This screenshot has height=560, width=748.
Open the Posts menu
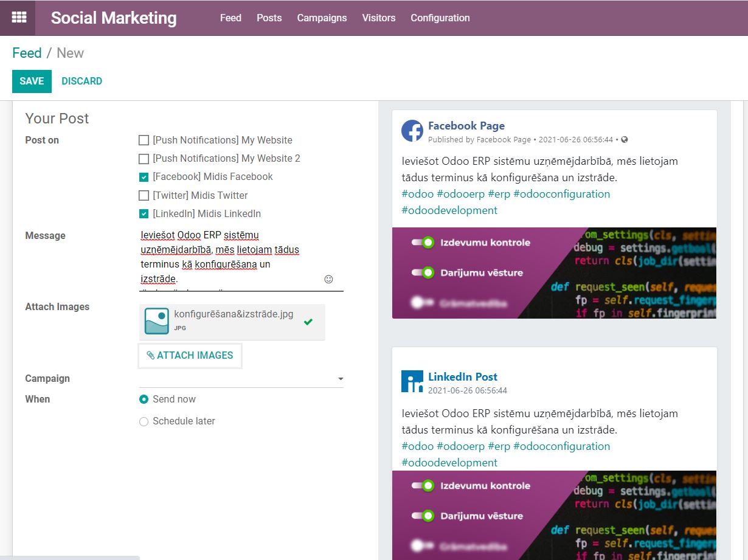pos(269,18)
